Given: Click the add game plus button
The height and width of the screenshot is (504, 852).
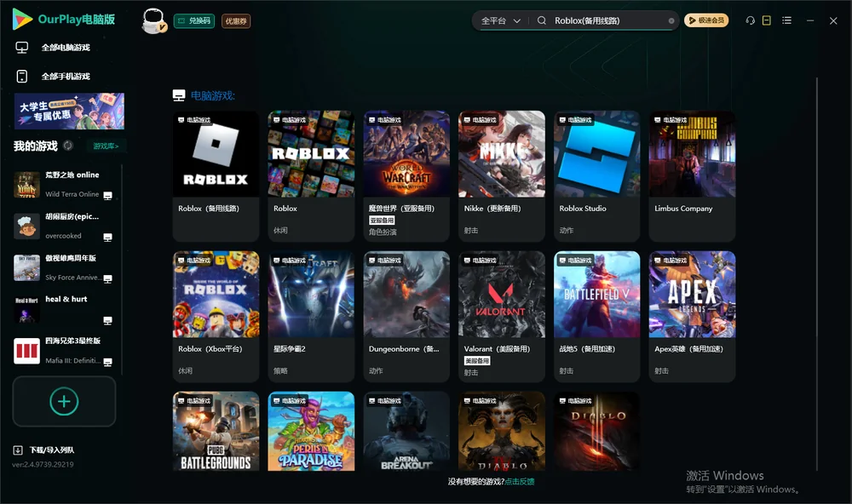Looking at the screenshot, I should tap(64, 401).
